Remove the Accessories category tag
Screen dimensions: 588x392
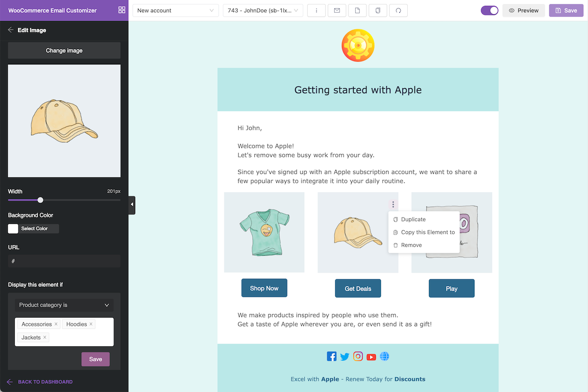coord(56,324)
